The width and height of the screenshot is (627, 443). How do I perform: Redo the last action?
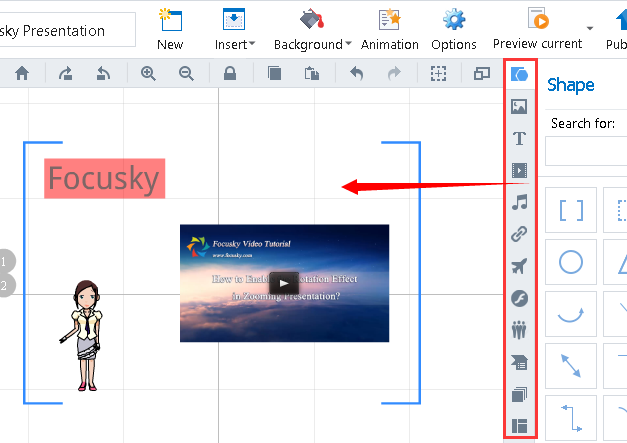click(x=394, y=74)
